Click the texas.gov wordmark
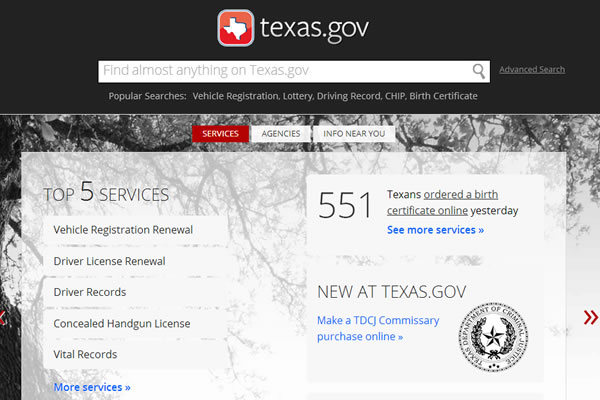This screenshot has height=400, width=600. [314, 29]
